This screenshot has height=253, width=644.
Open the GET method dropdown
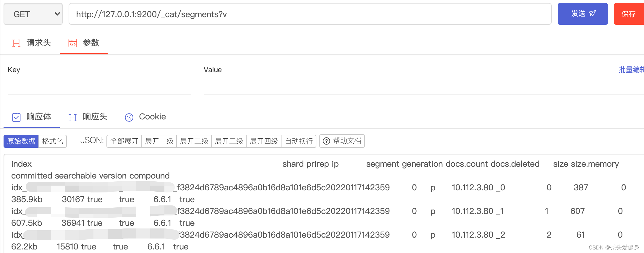point(33,14)
